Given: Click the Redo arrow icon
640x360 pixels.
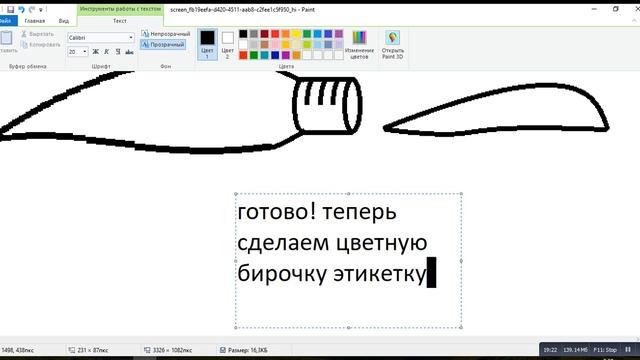Looking at the screenshot, I should (31, 9).
